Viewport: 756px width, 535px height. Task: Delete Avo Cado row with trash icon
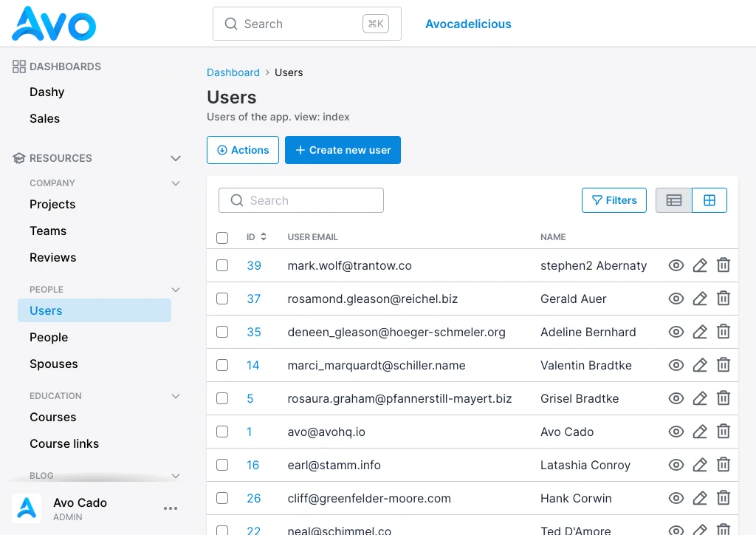(x=724, y=432)
